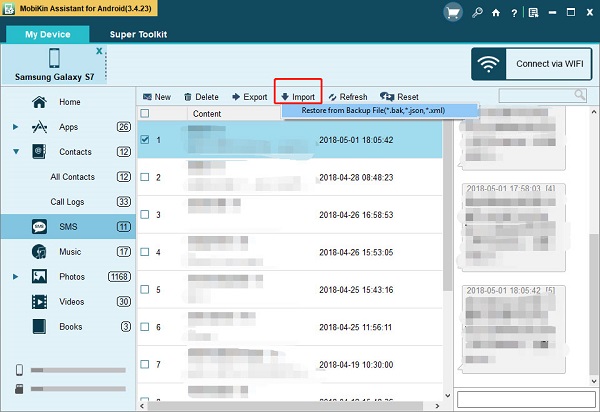Click the SMS count badge 11

tap(124, 227)
